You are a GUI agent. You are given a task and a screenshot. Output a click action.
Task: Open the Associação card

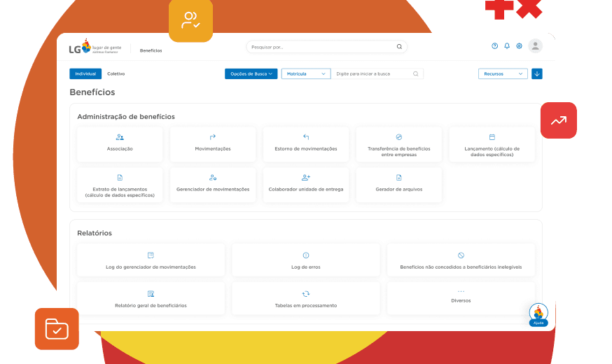[x=120, y=143]
